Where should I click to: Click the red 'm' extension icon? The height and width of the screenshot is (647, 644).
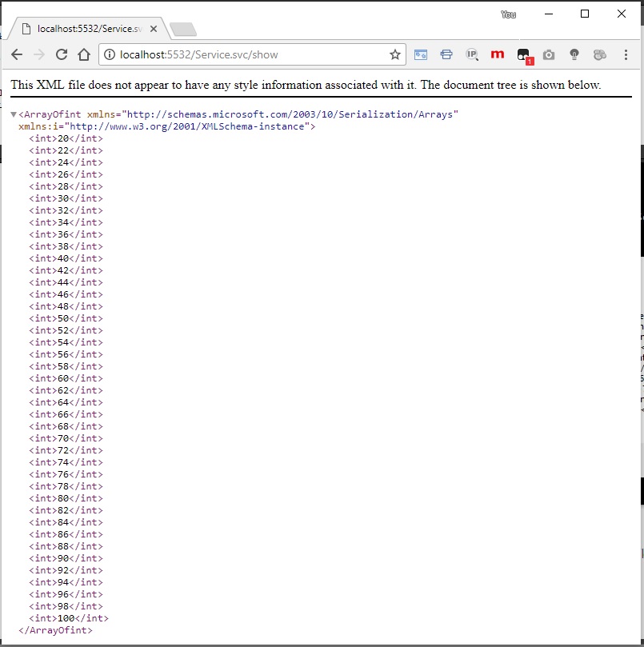[498, 55]
